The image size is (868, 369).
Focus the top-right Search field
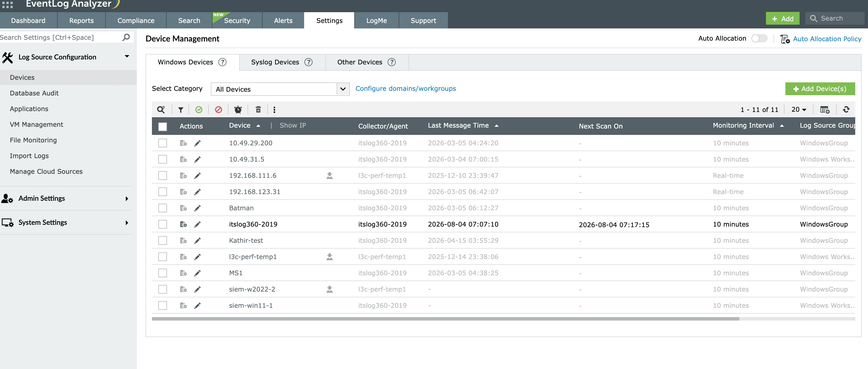835,19
